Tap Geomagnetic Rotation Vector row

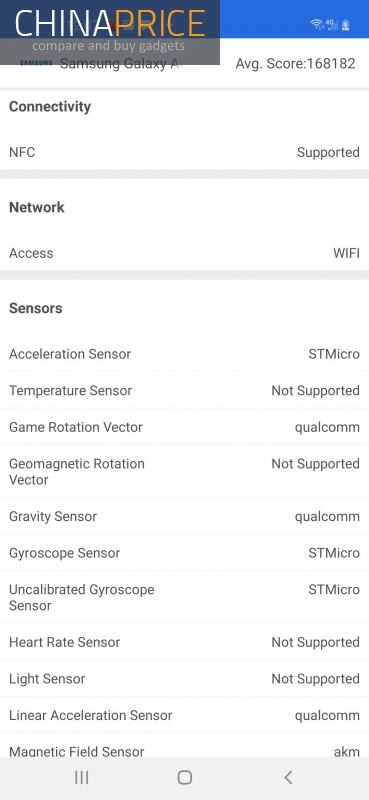coord(184,471)
